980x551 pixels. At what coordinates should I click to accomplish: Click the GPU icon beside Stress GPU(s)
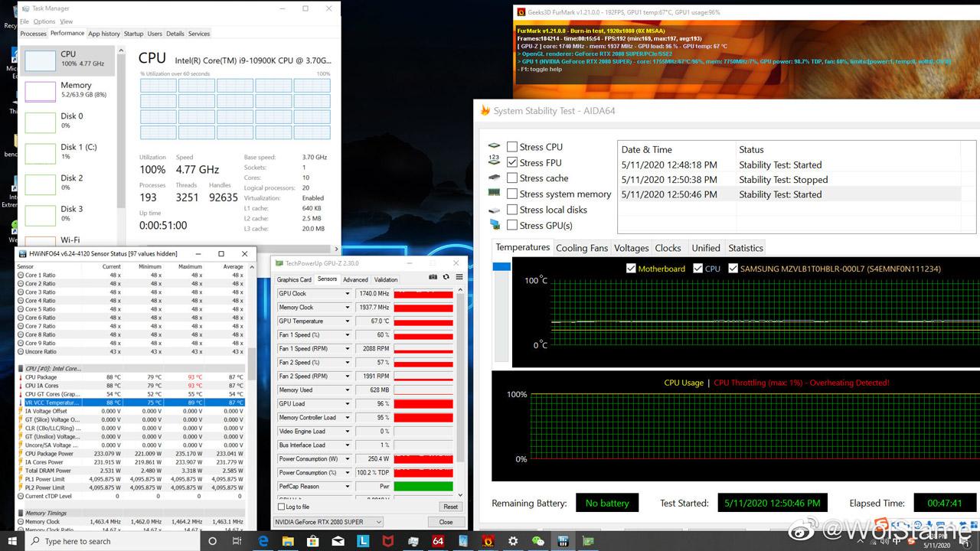tap(495, 225)
